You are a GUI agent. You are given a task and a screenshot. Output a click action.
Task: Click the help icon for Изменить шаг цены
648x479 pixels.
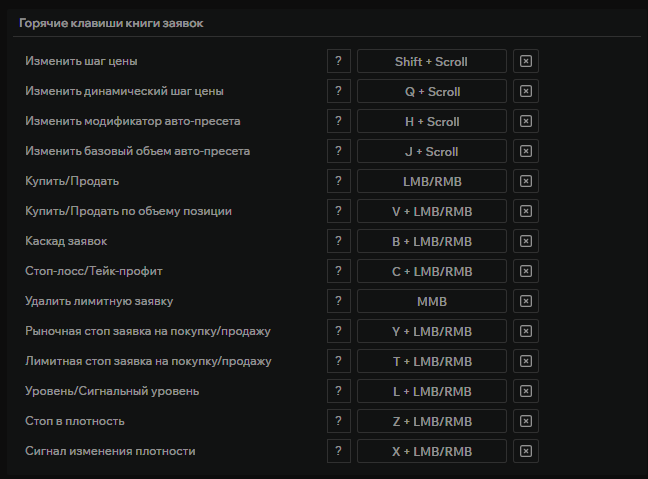point(338,61)
